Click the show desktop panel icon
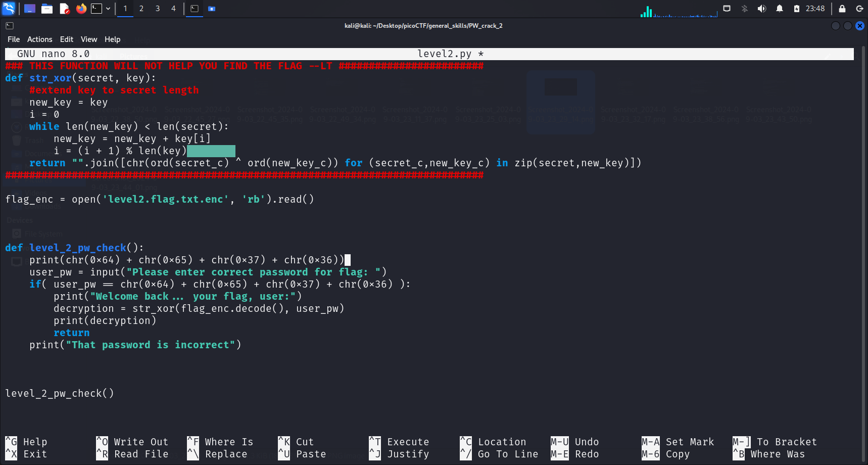This screenshot has width=868, height=465. click(30, 9)
